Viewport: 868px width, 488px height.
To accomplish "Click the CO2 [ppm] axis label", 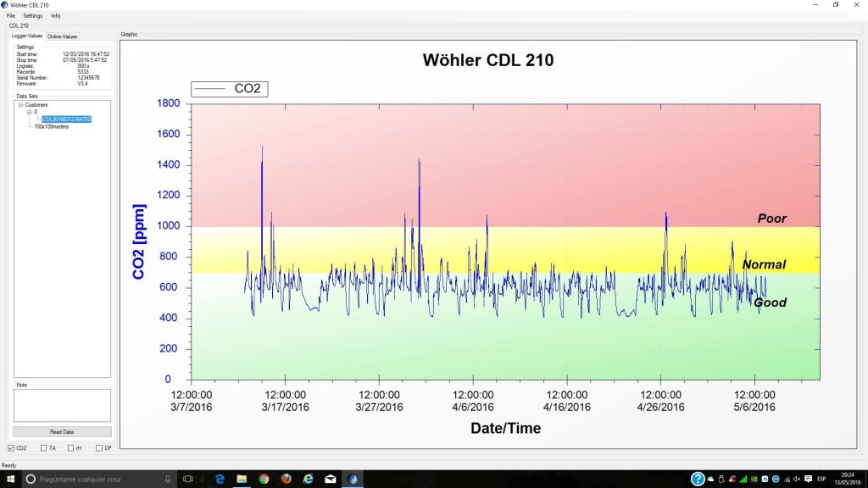I will click(x=138, y=241).
